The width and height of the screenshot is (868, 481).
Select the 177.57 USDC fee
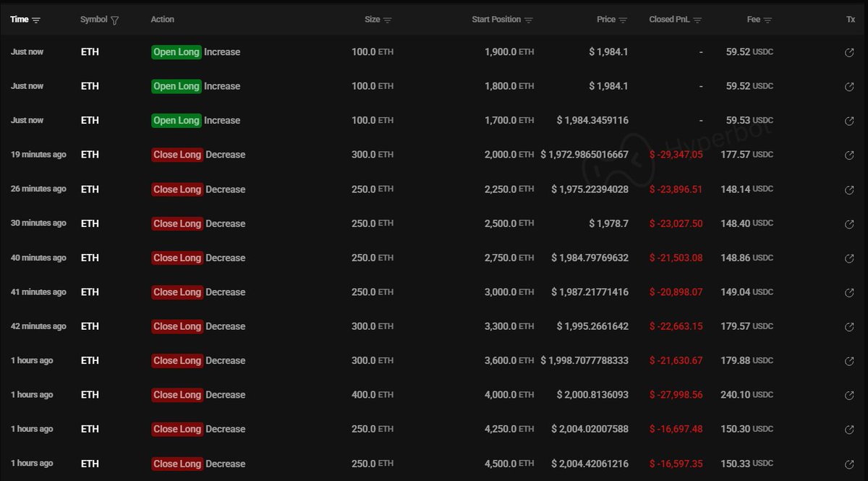[747, 155]
